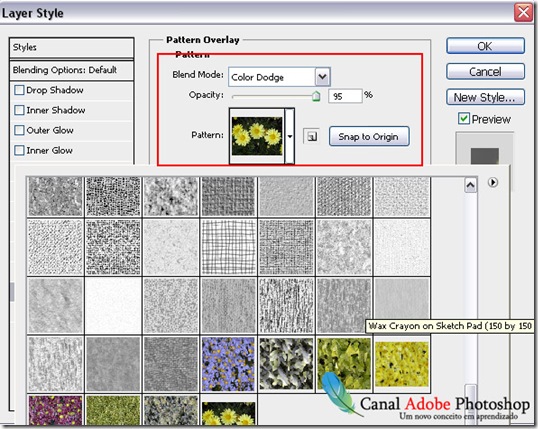The height and width of the screenshot is (429, 538).
Task: Select Blending Options: Default
Action: 71,71
